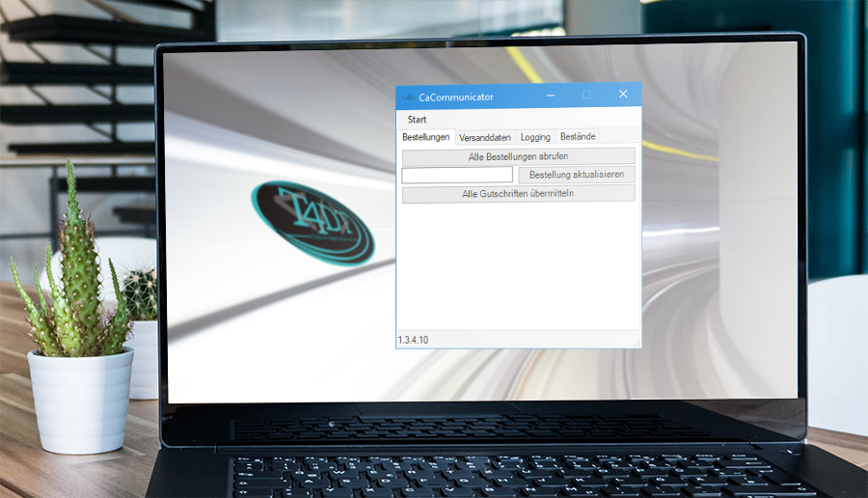The image size is (868, 498).
Task: Click the CaCommunicator title bar app icon
Action: pos(408,97)
